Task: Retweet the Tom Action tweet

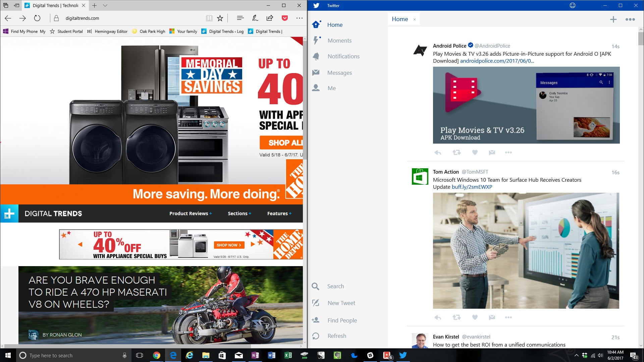Action: [x=457, y=317]
